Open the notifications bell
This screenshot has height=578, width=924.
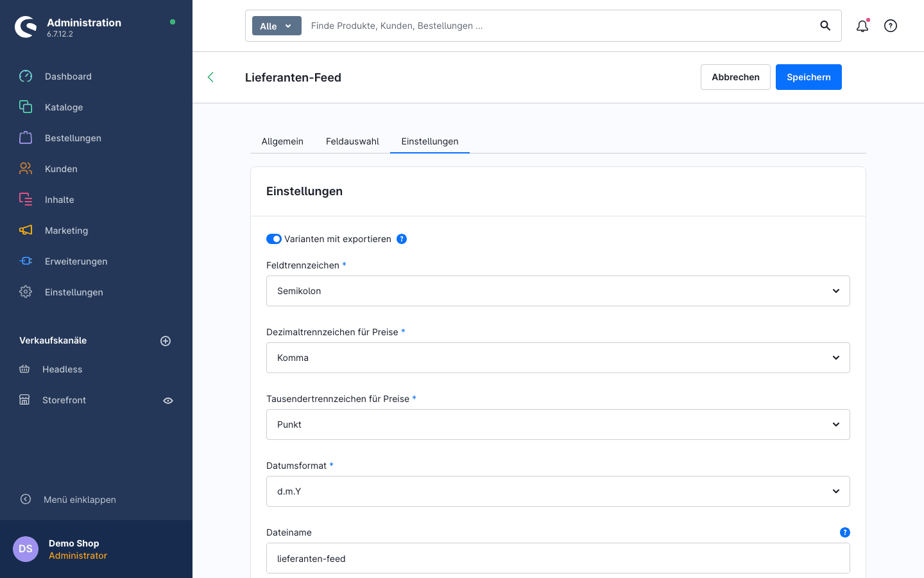(x=862, y=26)
